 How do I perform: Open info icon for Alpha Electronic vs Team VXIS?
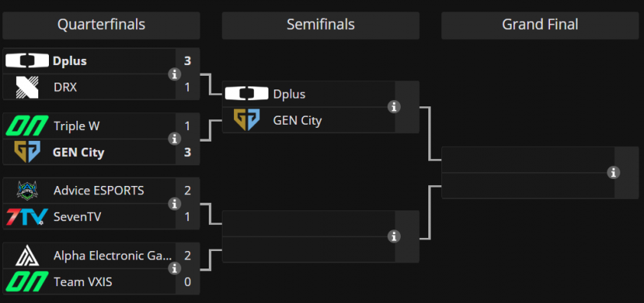coord(174,269)
